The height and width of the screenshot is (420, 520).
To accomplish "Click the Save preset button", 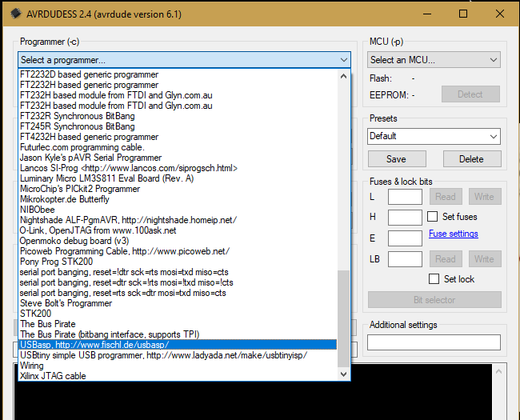I will [397, 159].
